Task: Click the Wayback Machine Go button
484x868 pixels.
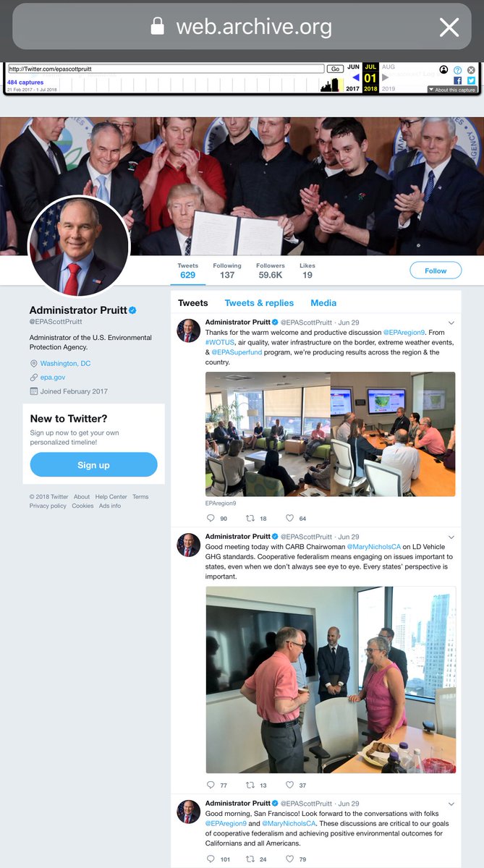Action: 335,69
